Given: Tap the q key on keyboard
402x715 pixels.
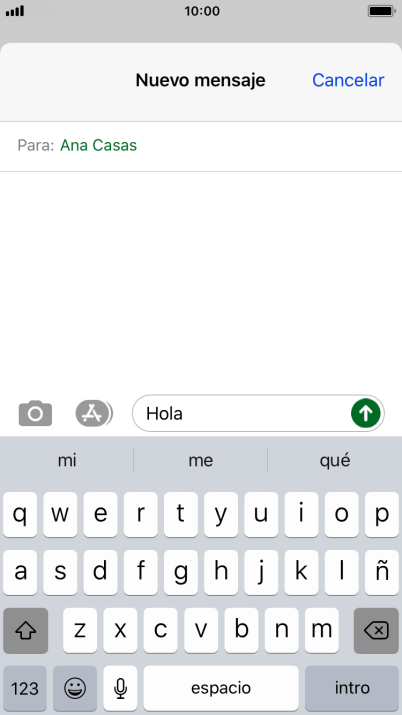Looking at the screenshot, I should [20, 514].
